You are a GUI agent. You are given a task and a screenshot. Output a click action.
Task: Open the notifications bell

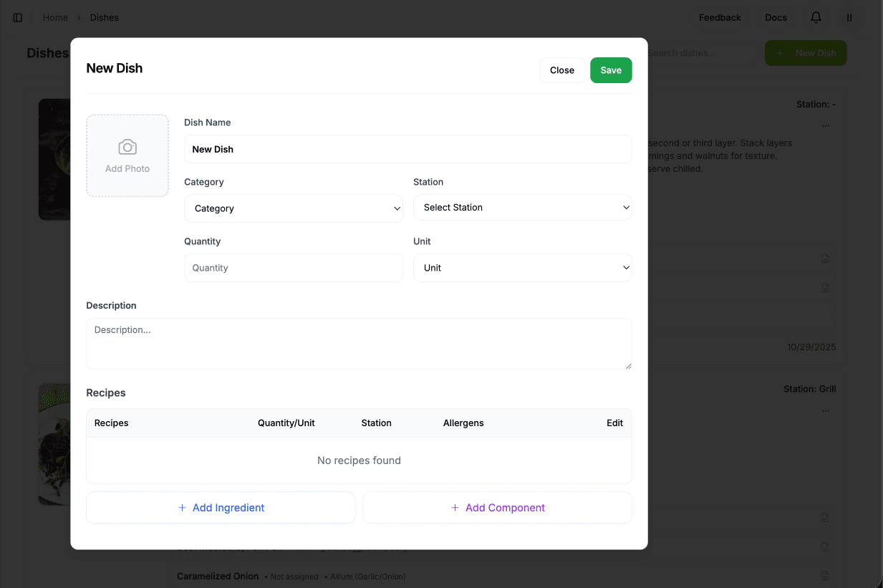coord(816,18)
